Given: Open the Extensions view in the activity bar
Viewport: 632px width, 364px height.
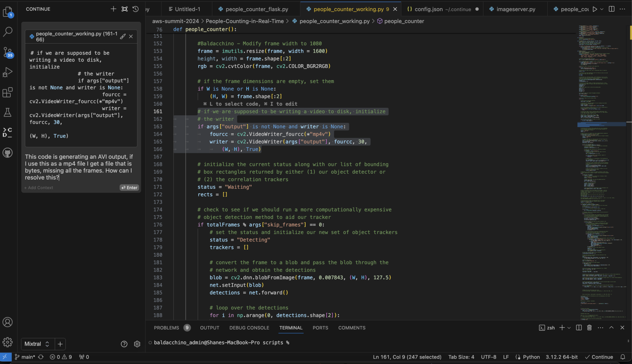Looking at the screenshot, I should click(7, 92).
